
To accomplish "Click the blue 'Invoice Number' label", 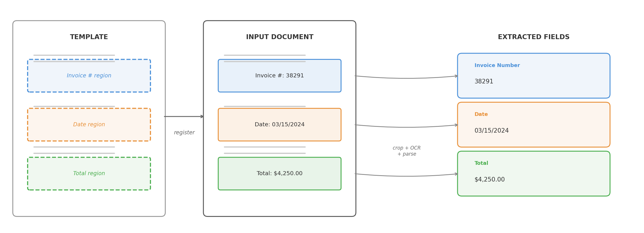I will pos(497,66).
